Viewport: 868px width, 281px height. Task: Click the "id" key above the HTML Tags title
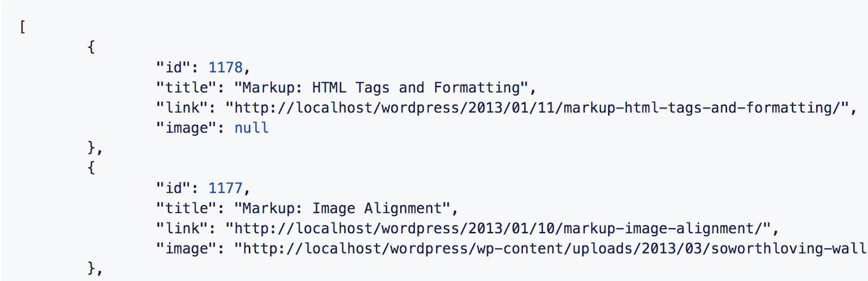[173, 67]
